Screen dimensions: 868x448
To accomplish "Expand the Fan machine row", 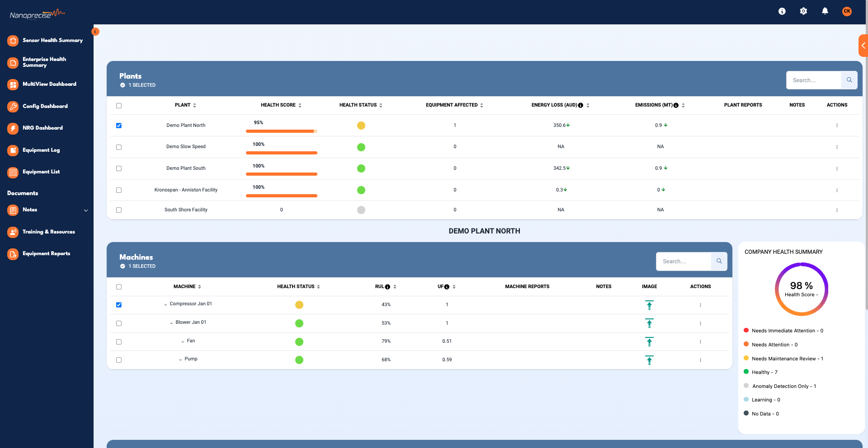I will [x=182, y=341].
